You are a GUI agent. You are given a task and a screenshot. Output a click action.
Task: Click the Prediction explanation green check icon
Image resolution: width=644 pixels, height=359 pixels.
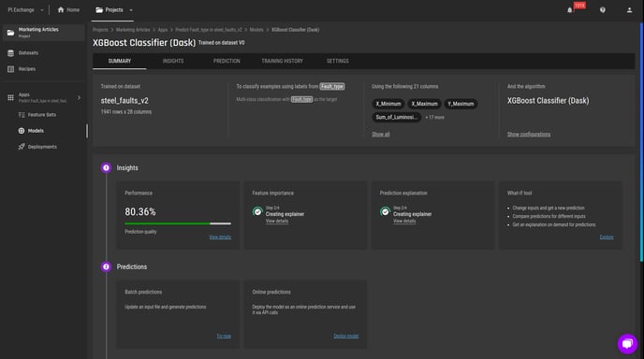pos(385,211)
